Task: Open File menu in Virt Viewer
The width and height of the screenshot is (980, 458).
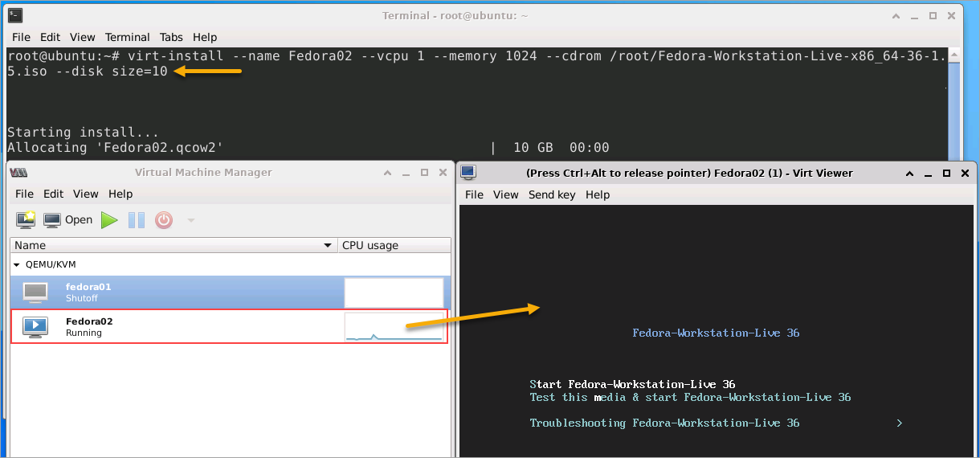Action: tap(474, 194)
